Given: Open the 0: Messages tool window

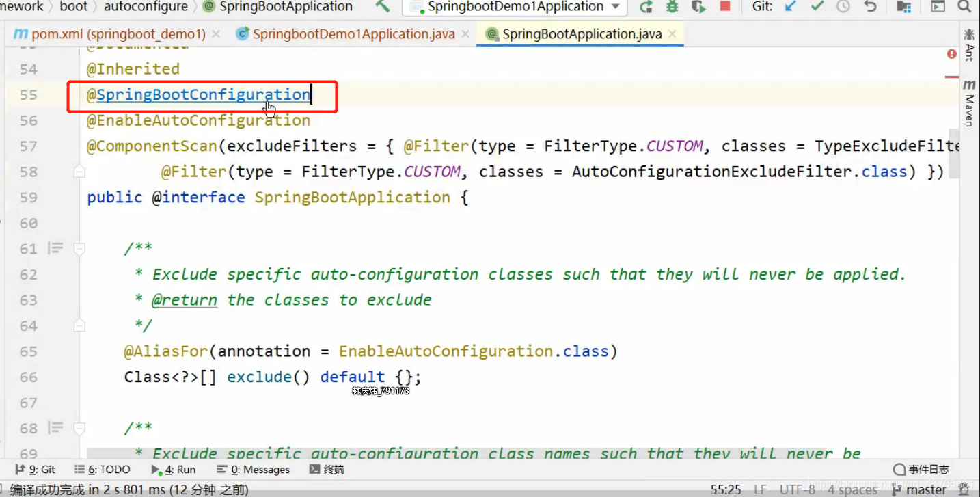Looking at the screenshot, I should [253, 470].
